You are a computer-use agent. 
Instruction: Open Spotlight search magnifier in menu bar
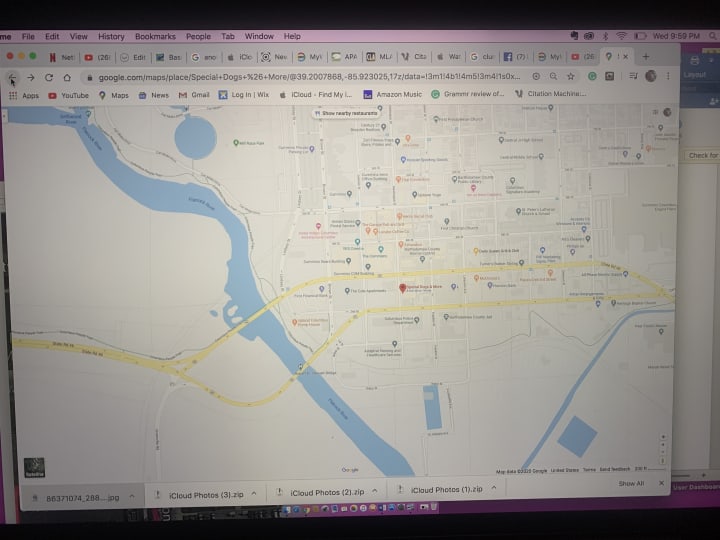click(x=712, y=35)
